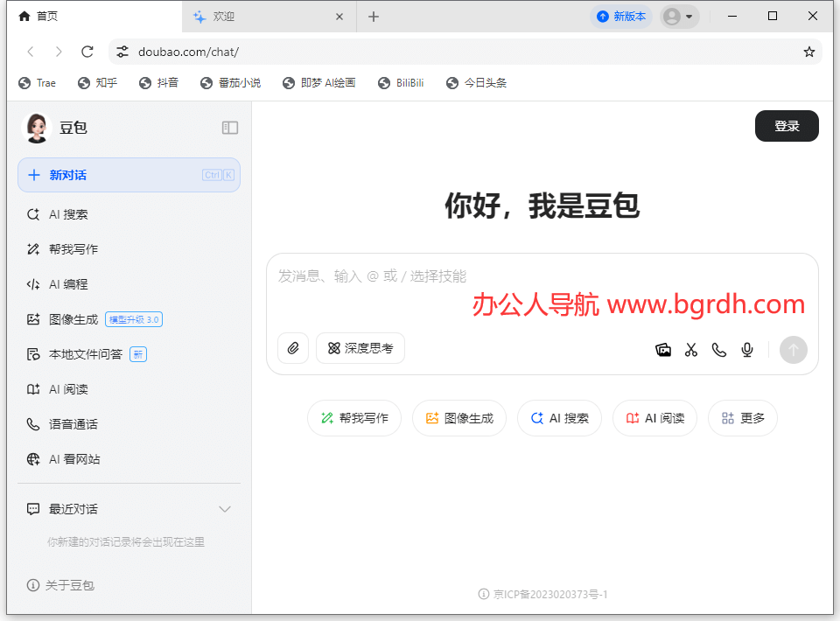
Task: Click the 登录 login button
Action: point(787,126)
